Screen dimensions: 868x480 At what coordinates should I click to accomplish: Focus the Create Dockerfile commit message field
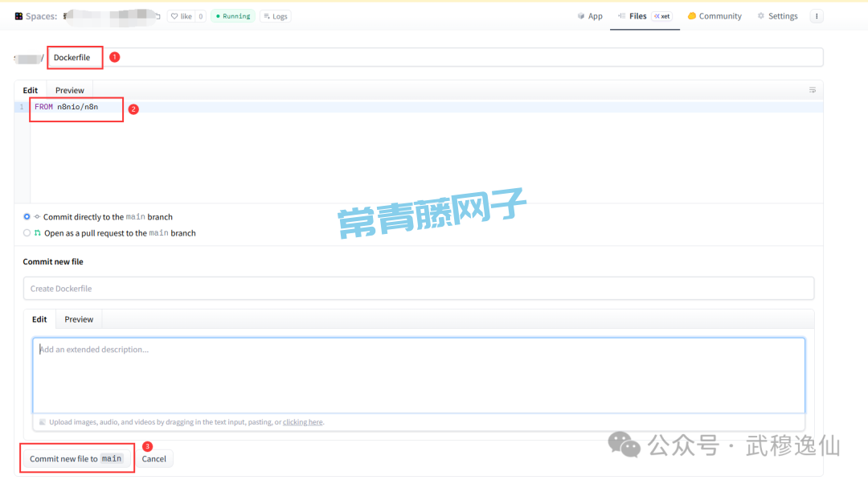[x=418, y=289]
